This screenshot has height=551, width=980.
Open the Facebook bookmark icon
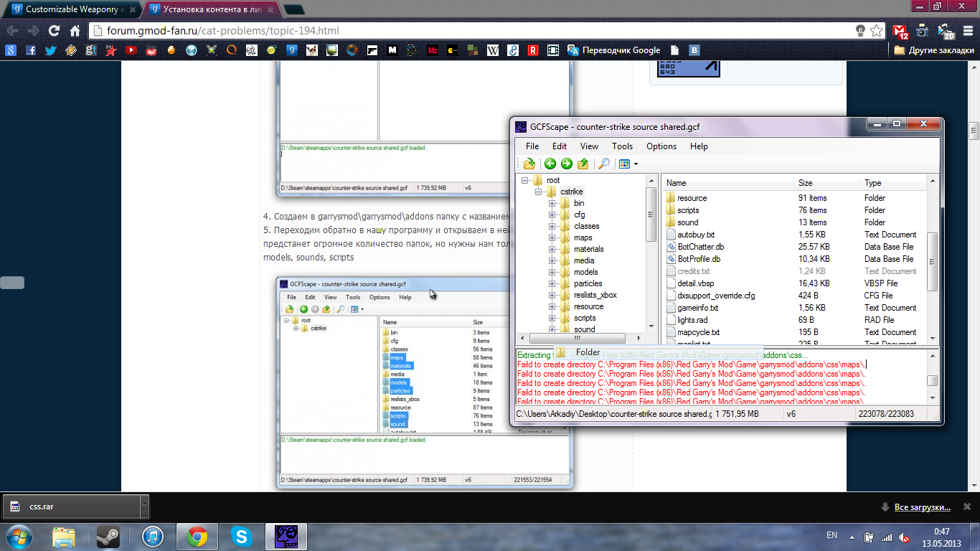(x=30, y=50)
